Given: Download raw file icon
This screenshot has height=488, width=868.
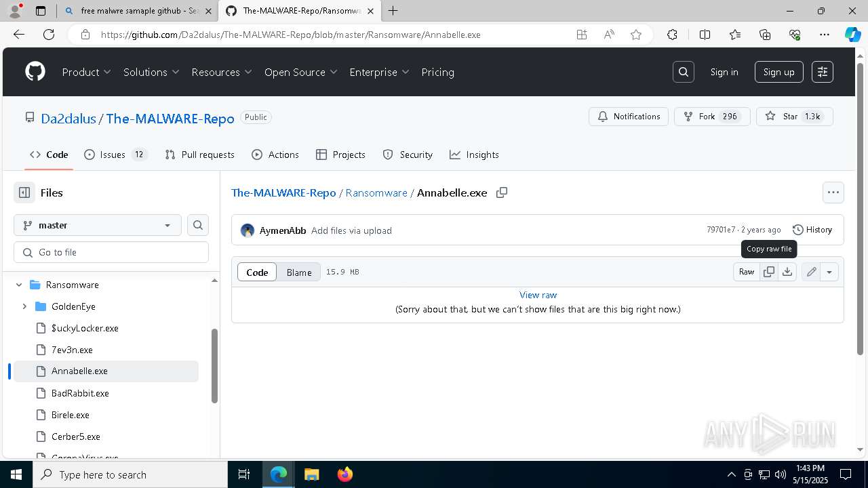Looking at the screenshot, I should click(x=787, y=272).
